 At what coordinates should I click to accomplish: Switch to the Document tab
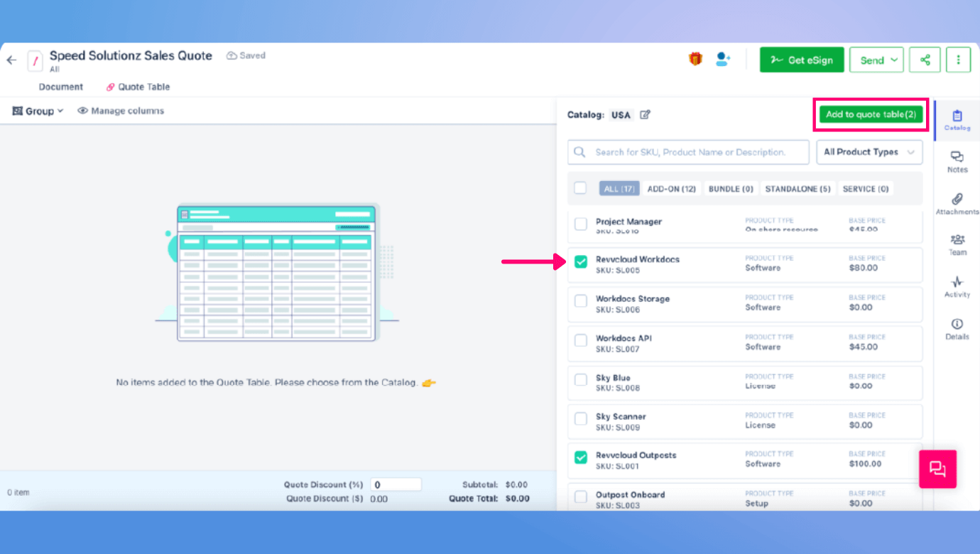tap(61, 87)
